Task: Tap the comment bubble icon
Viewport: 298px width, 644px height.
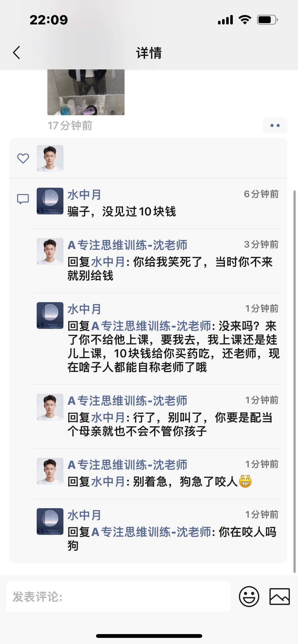Action: coord(23,199)
